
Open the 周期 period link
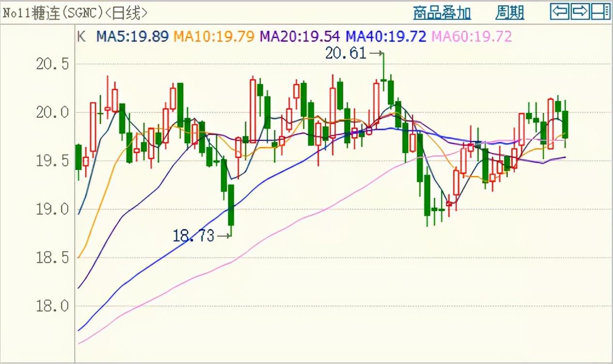(510, 13)
